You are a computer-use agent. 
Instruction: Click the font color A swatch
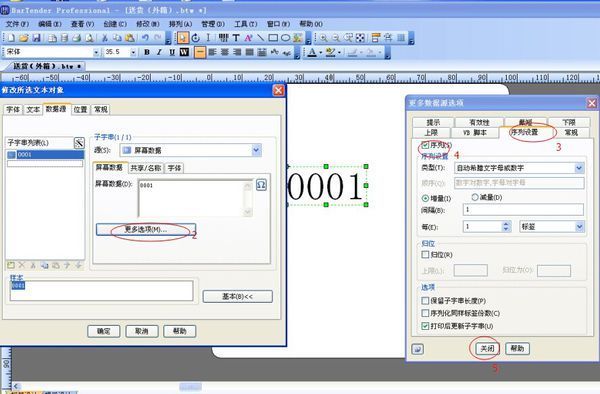pyautogui.click(x=312, y=52)
